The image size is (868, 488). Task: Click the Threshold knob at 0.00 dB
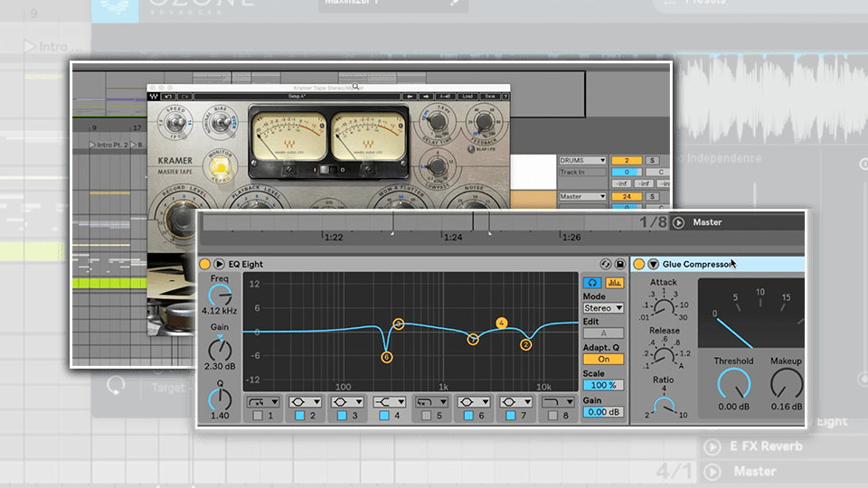pyautogui.click(x=733, y=383)
